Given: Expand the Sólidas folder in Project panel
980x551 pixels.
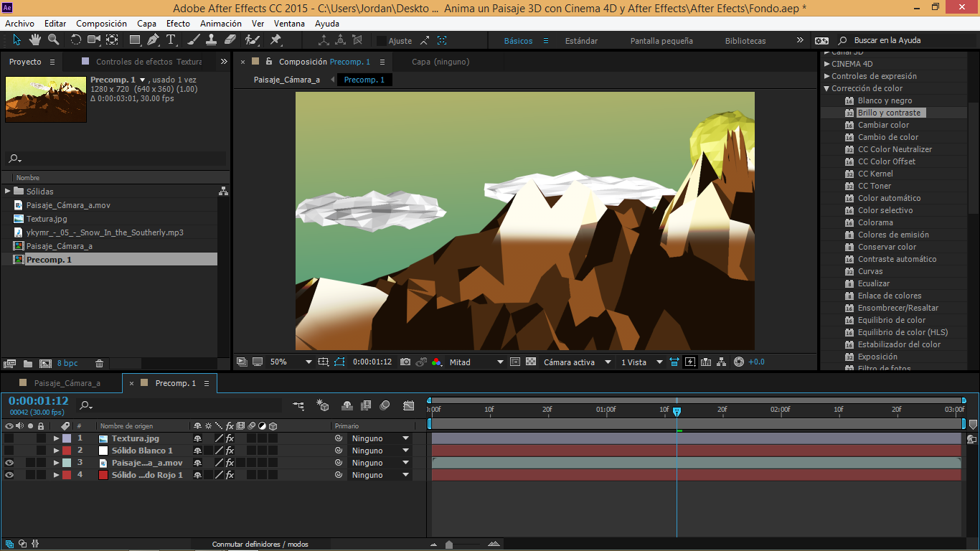Looking at the screenshot, I should [8, 191].
